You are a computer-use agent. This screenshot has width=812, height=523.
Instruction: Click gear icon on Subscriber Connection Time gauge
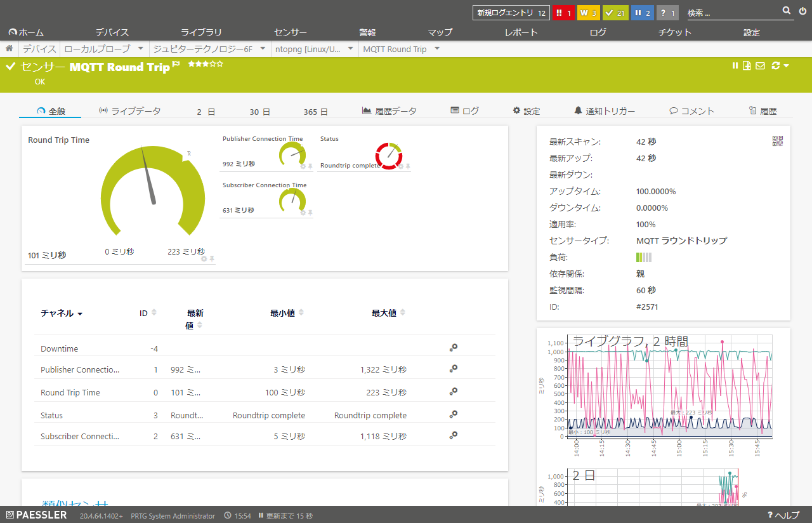click(303, 212)
